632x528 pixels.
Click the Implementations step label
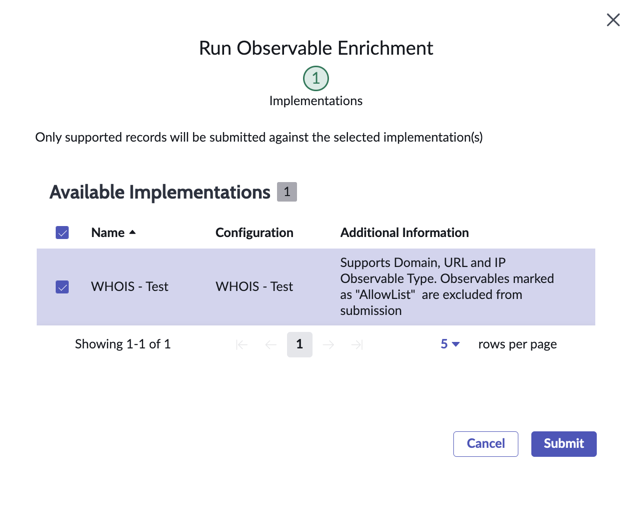coord(316,101)
